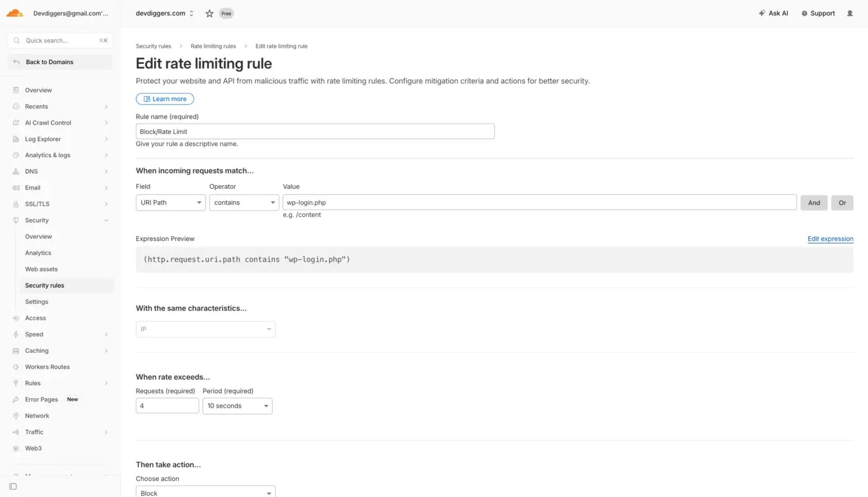Click the Traffic icon in sidebar
The image size is (868, 497).
click(x=16, y=432)
